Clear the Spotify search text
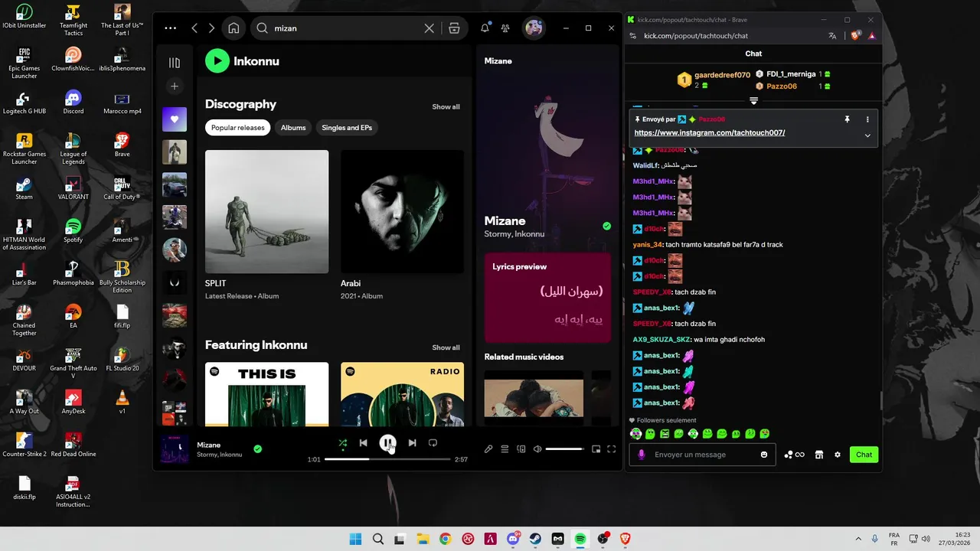This screenshot has height=551, width=980. coord(429,28)
